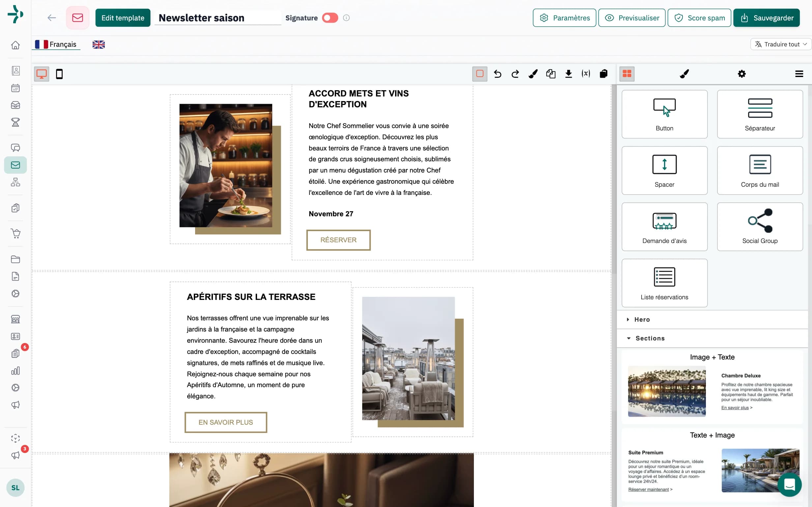Select the Spacer content block
This screenshot has height=507, width=812.
click(x=664, y=170)
